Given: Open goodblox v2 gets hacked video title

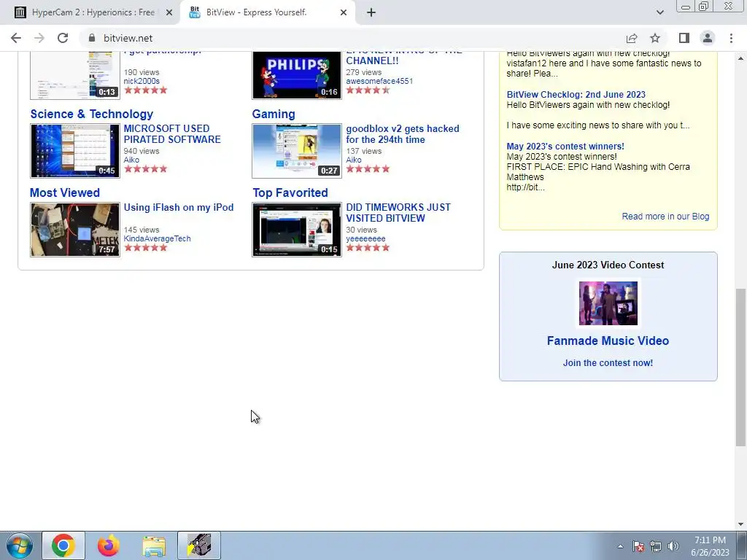Looking at the screenshot, I should (x=403, y=134).
